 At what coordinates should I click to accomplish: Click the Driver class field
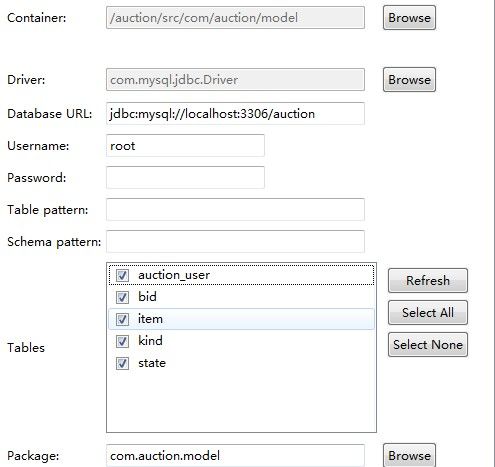click(235, 80)
